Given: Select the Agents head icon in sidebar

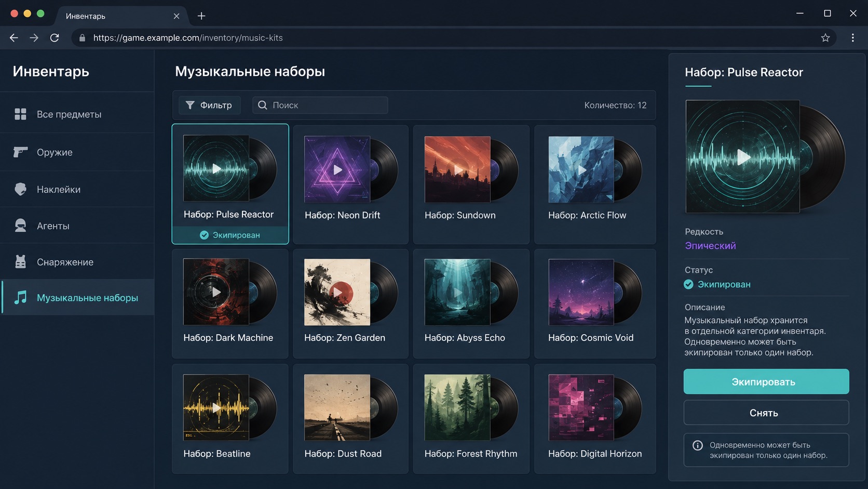Looking at the screenshot, I should click(20, 226).
